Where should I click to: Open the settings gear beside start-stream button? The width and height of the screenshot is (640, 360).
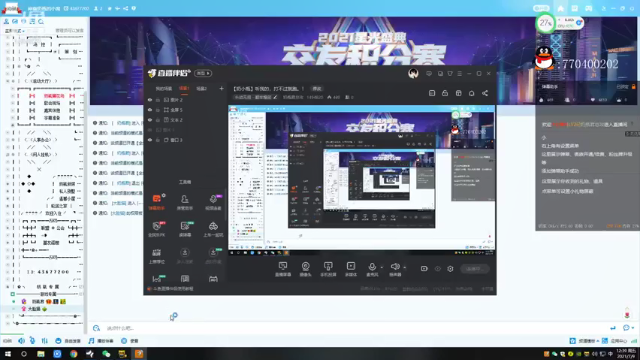[450, 269]
